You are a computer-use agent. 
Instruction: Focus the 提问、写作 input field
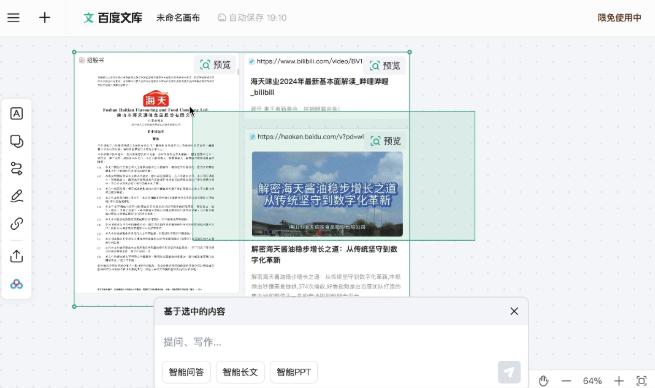340,342
